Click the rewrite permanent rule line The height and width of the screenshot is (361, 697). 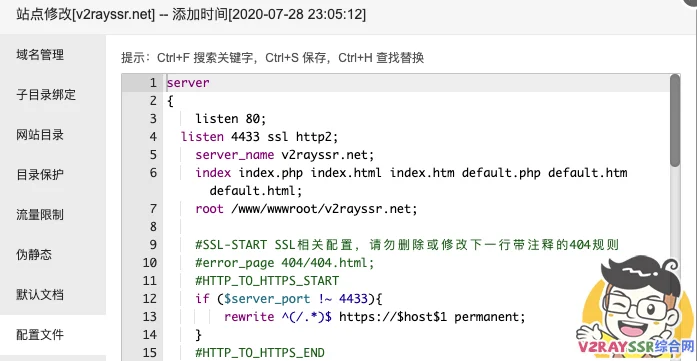click(375, 317)
